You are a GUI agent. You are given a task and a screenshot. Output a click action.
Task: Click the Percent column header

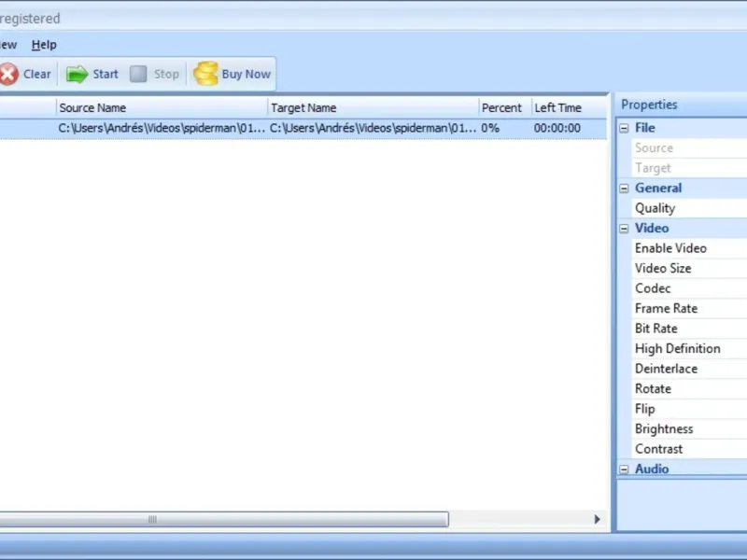(x=505, y=108)
